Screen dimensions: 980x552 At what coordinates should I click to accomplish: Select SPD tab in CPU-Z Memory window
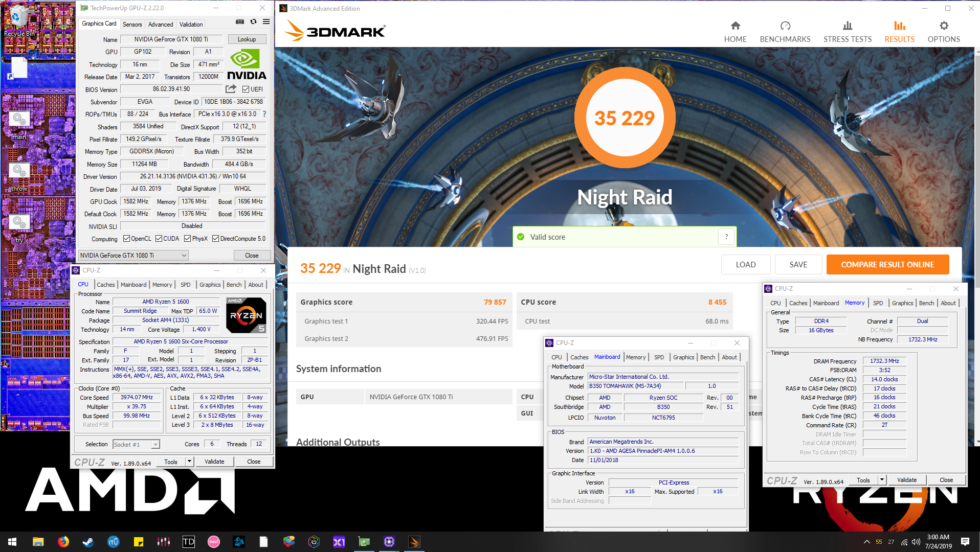point(878,303)
